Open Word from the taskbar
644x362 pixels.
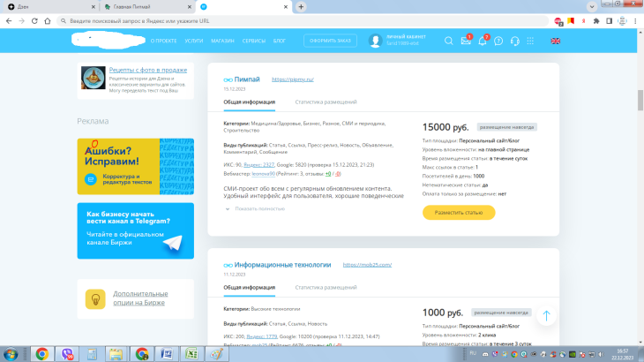[x=167, y=354]
